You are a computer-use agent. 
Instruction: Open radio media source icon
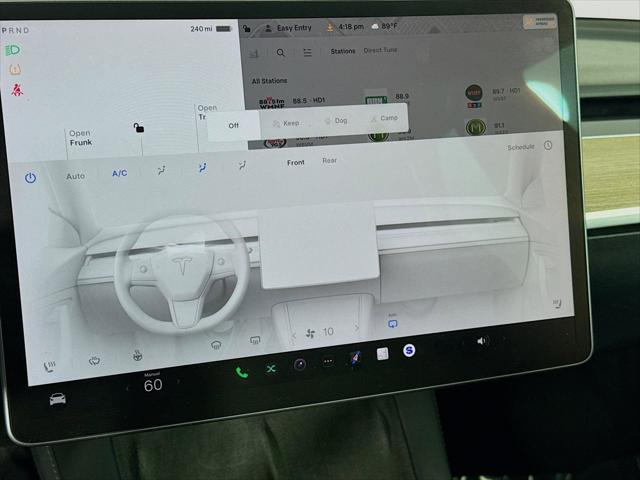coord(254,53)
